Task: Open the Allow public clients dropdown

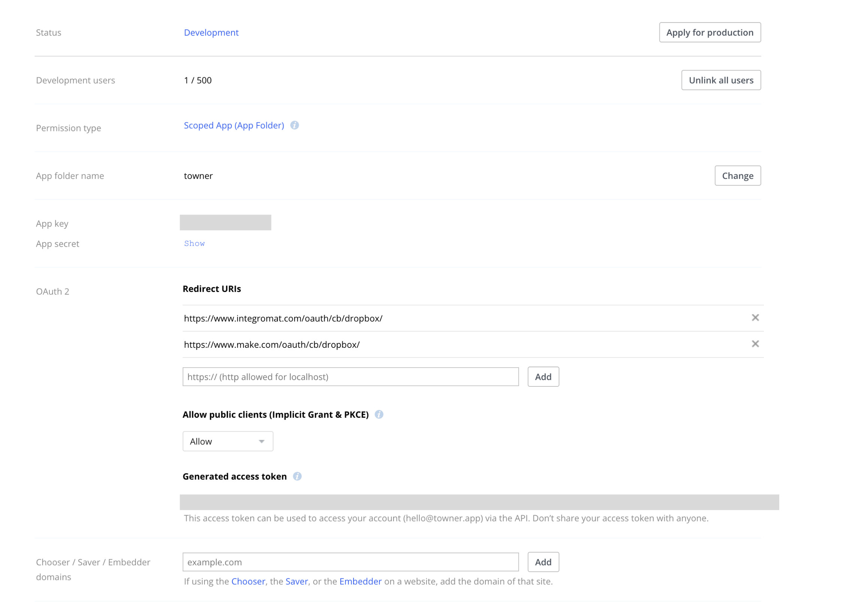Action: (228, 441)
